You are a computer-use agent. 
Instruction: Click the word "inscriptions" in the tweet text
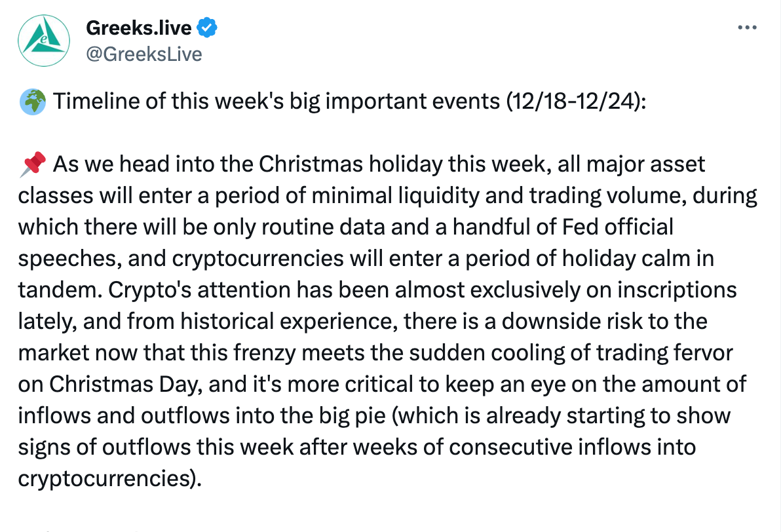coord(677,290)
